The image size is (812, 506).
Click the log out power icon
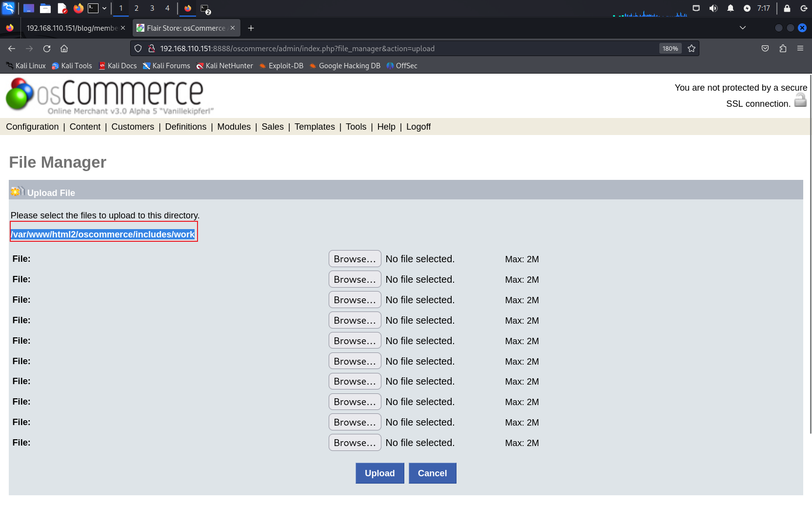804,8
